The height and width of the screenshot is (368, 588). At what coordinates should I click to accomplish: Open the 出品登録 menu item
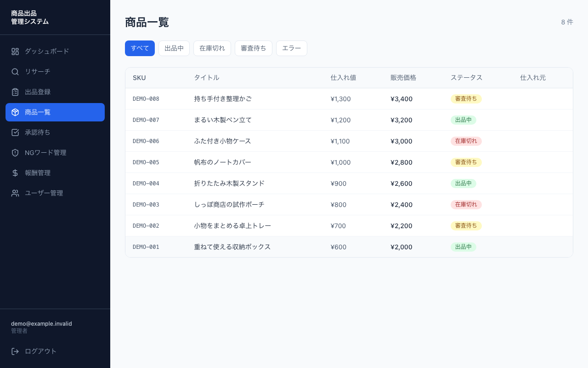pos(55,92)
